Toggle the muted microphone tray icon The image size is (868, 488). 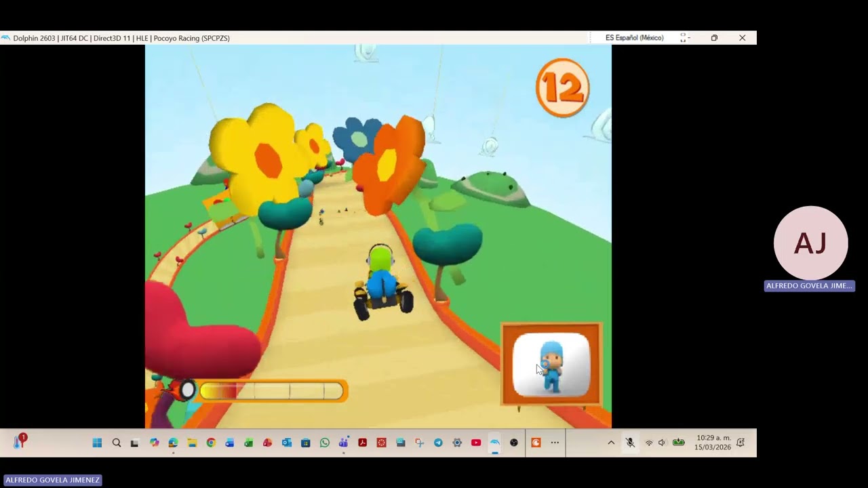click(630, 443)
